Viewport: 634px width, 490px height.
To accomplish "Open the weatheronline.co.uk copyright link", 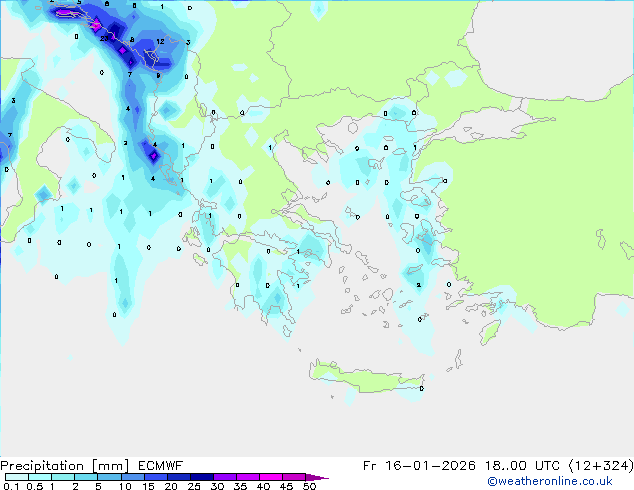I will 549,481.
